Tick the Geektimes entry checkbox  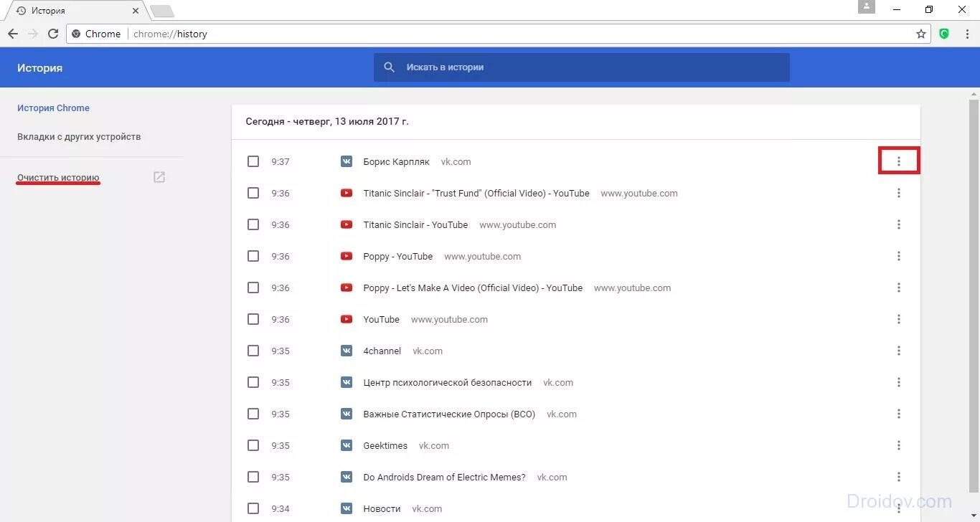pos(253,445)
